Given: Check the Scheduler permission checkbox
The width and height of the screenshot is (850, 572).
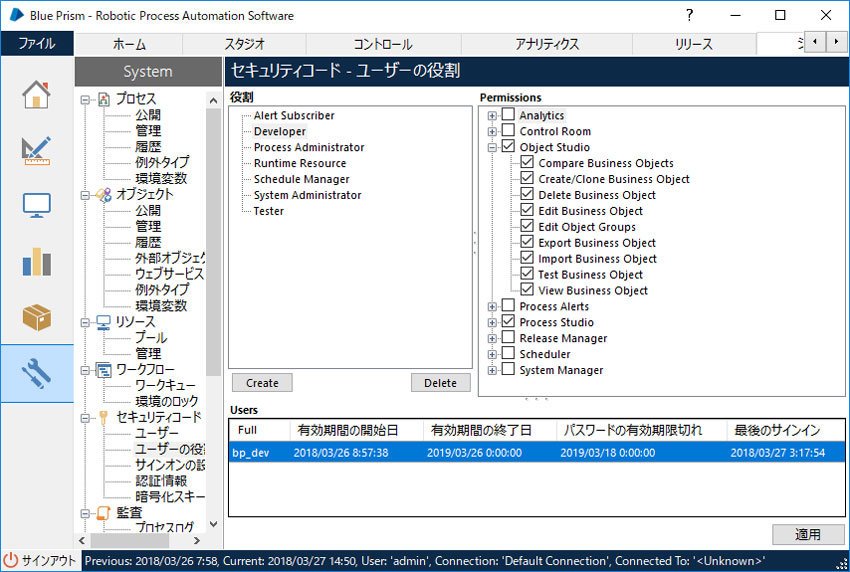Looking at the screenshot, I should (508, 353).
